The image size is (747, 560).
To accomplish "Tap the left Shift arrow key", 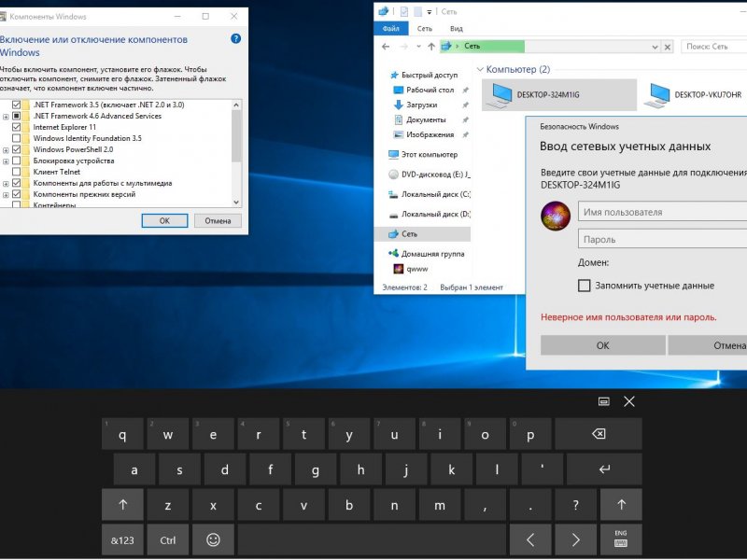I will coord(122,505).
